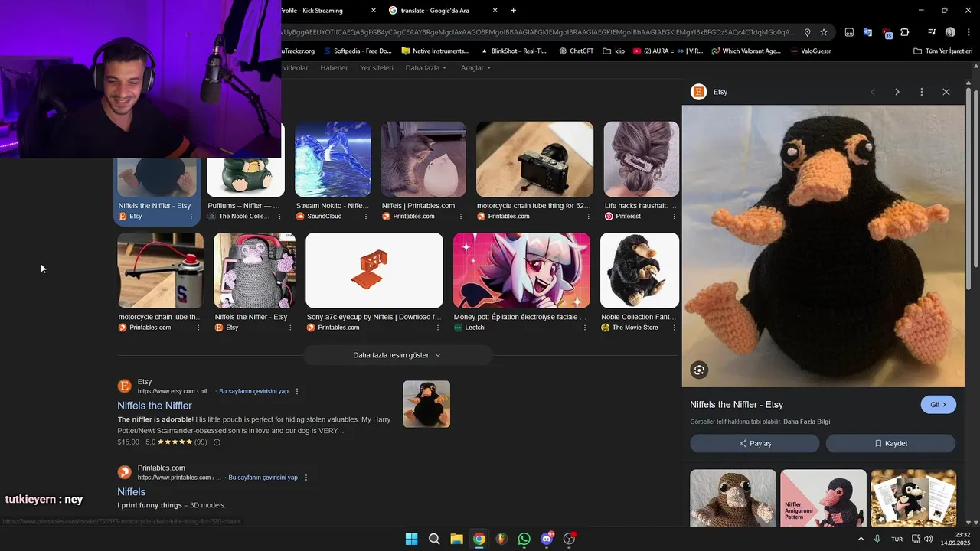The height and width of the screenshot is (551, 980).
Task: Open the Windows Start menu
Action: click(412, 539)
